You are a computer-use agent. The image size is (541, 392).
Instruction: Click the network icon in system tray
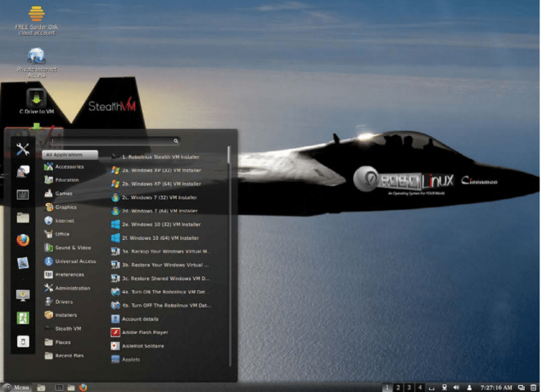445,388
